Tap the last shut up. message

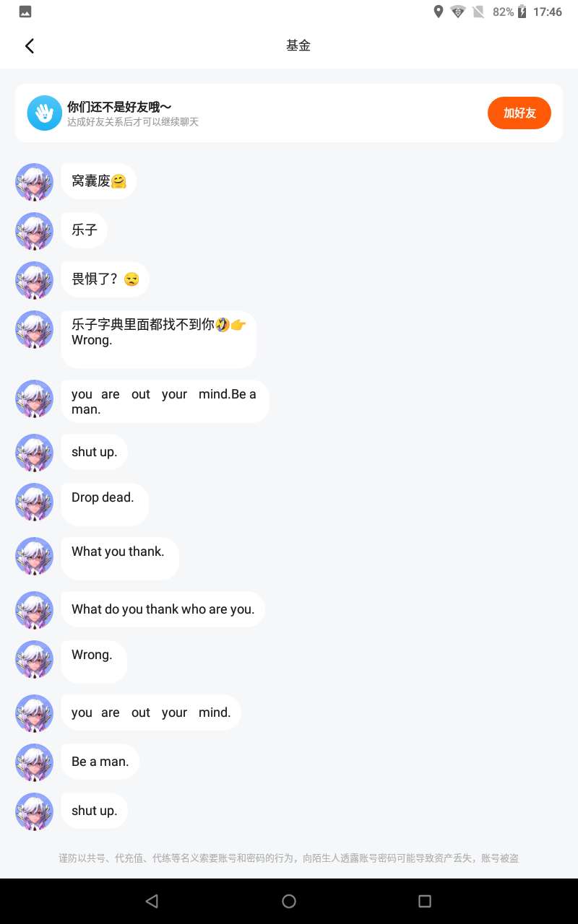(x=94, y=811)
